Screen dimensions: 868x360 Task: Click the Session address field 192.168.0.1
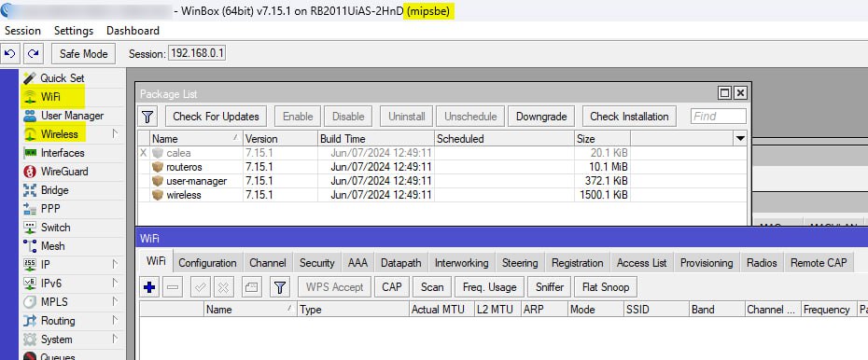click(x=197, y=54)
